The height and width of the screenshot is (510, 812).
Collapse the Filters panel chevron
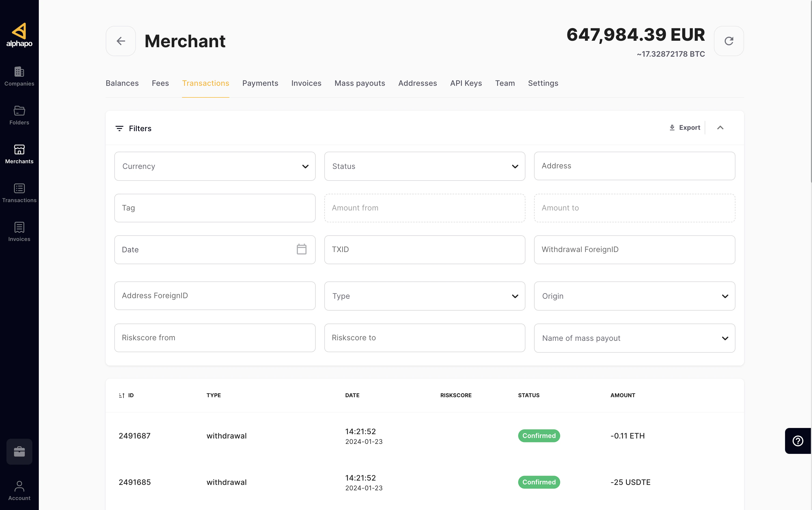(x=720, y=127)
